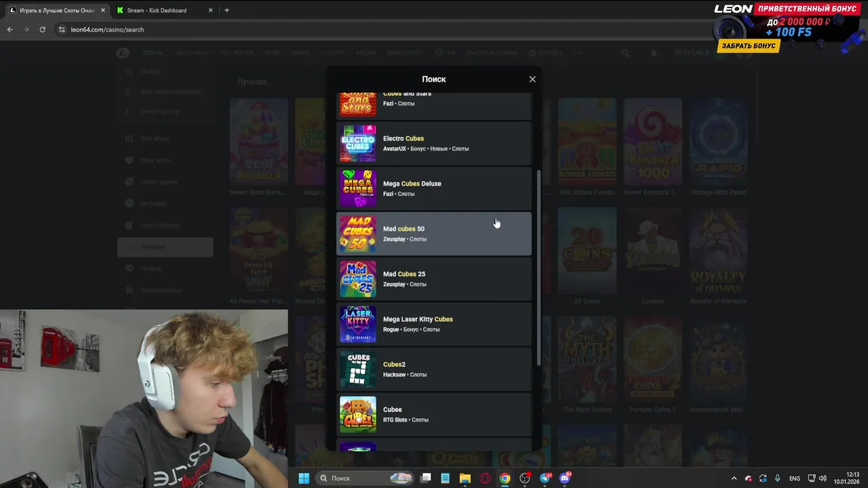The image size is (868, 488).
Task: Click the search results scrollbar
Action: [539, 268]
